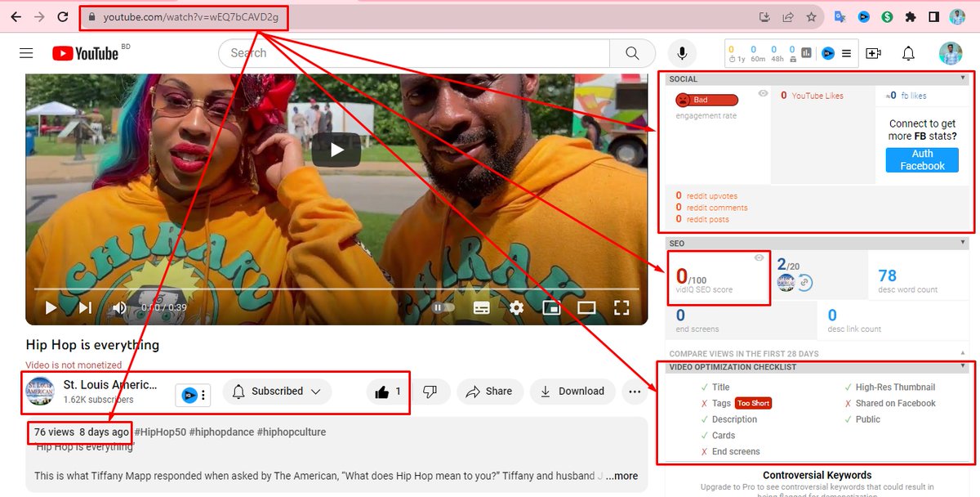
Task: Open the vidIQ channel options button
Action: (x=194, y=395)
